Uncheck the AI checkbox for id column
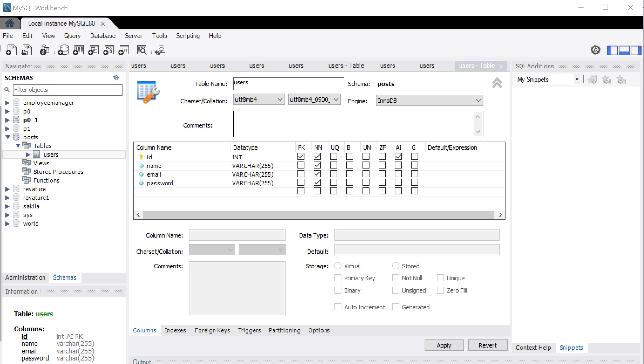 (x=398, y=156)
